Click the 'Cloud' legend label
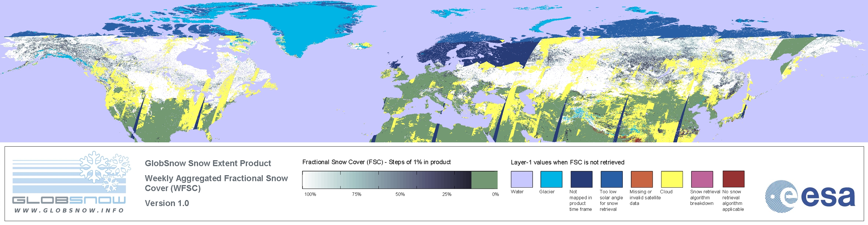The width and height of the screenshot is (868, 225). pyautogui.click(x=666, y=192)
